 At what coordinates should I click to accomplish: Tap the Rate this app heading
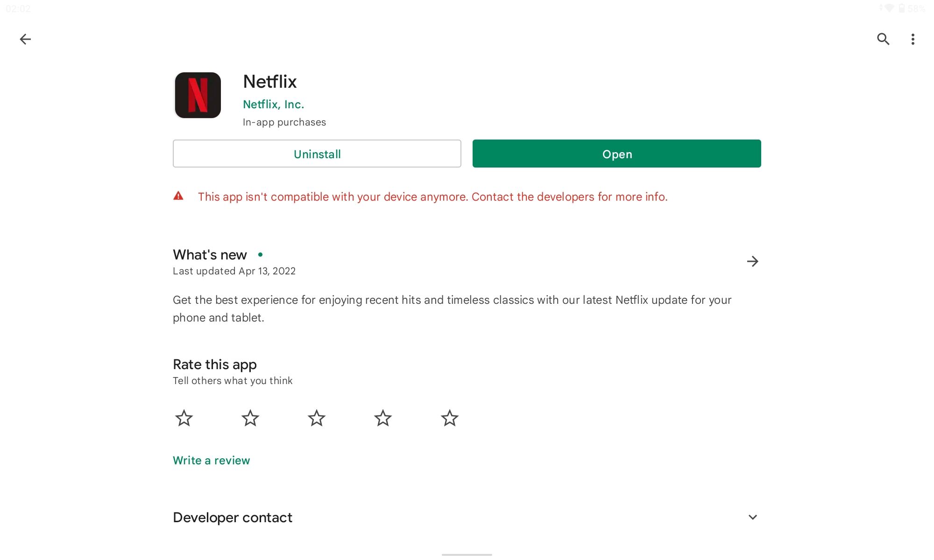[x=215, y=364]
